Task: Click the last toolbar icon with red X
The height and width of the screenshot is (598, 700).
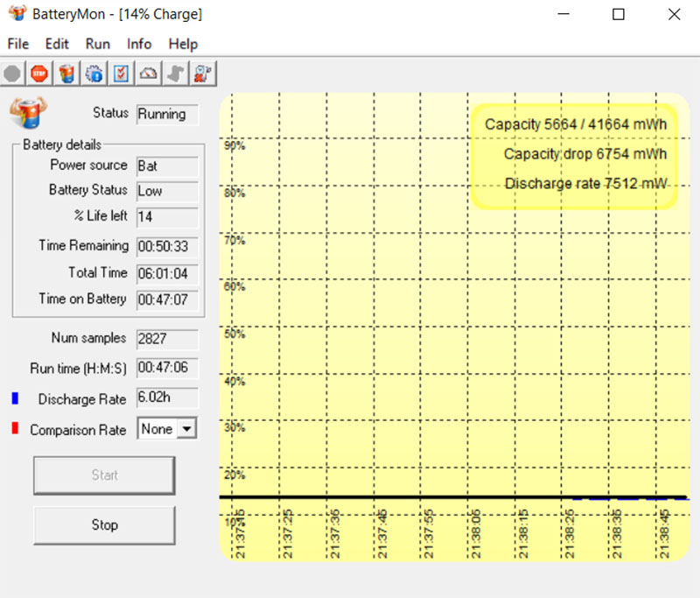Action: pyautogui.click(x=202, y=74)
